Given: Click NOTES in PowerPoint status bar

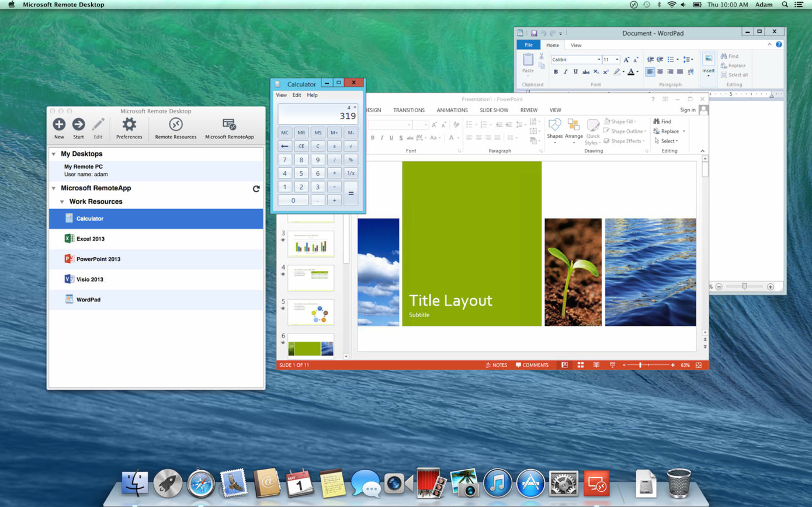Looking at the screenshot, I should pyautogui.click(x=496, y=365).
